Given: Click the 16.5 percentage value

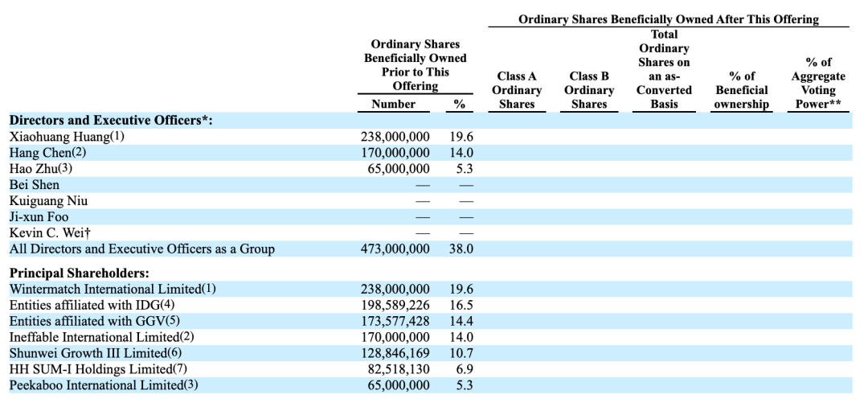Looking at the screenshot, I should coord(461,305).
